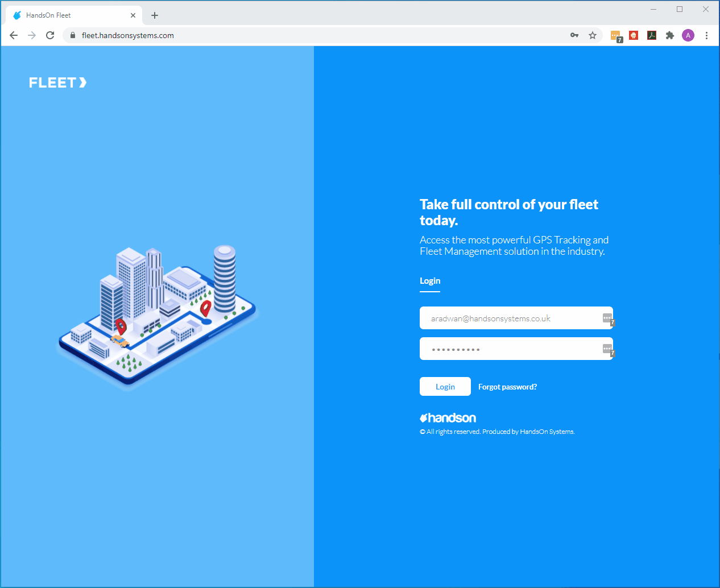The width and height of the screenshot is (720, 588).
Task: Click the address bar URL fleet.handsonsystems.com
Action: click(128, 35)
